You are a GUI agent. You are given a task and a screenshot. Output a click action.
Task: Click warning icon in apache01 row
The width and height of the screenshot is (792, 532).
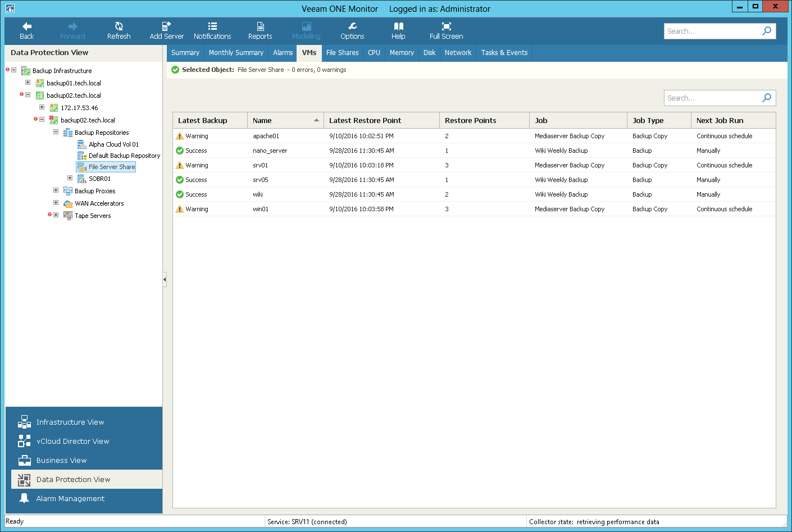[180, 136]
